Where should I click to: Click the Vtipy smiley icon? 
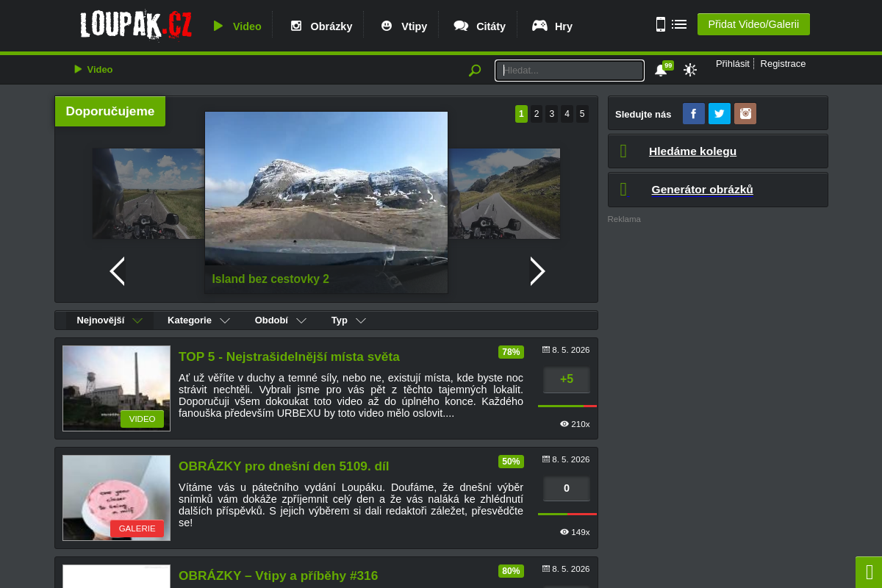[386, 26]
